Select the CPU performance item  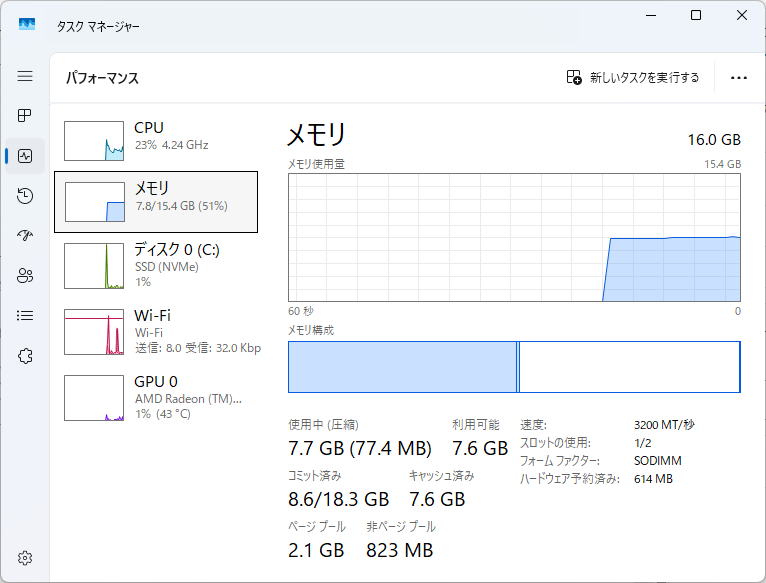coord(156,141)
